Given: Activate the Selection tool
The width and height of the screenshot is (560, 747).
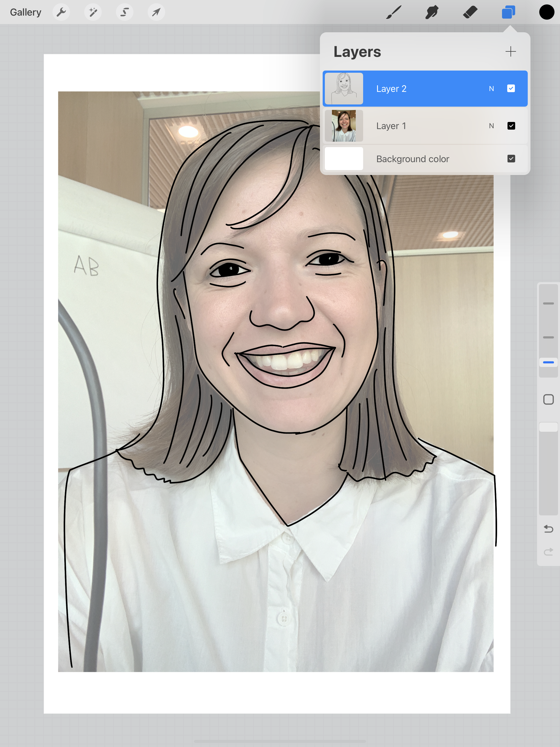Looking at the screenshot, I should point(125,13).
